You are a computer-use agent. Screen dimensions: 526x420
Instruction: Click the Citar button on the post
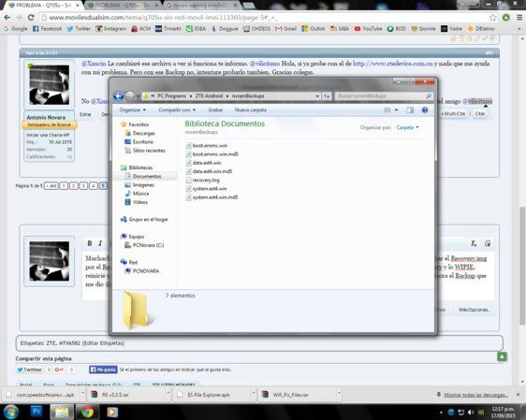coord(479,113)
